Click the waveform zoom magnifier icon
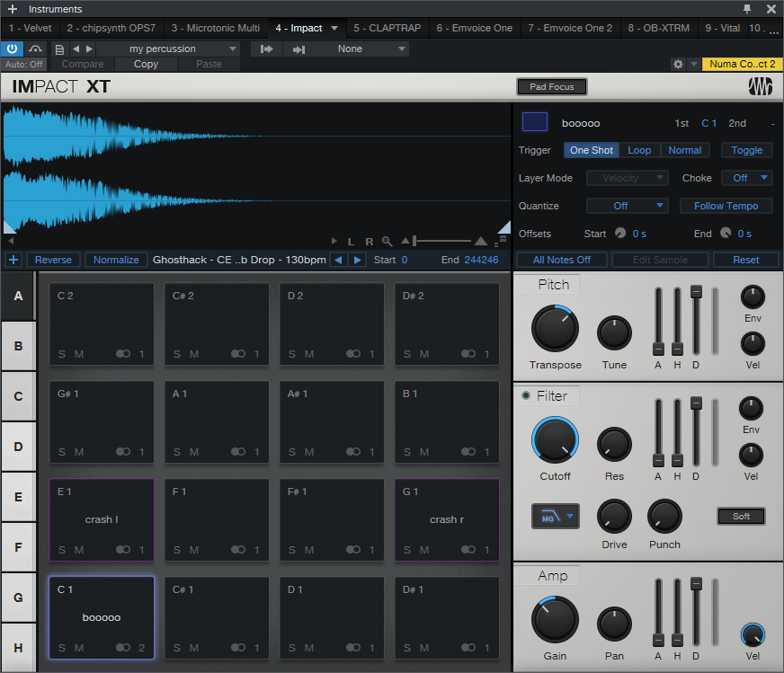 (x=387, y=242)
